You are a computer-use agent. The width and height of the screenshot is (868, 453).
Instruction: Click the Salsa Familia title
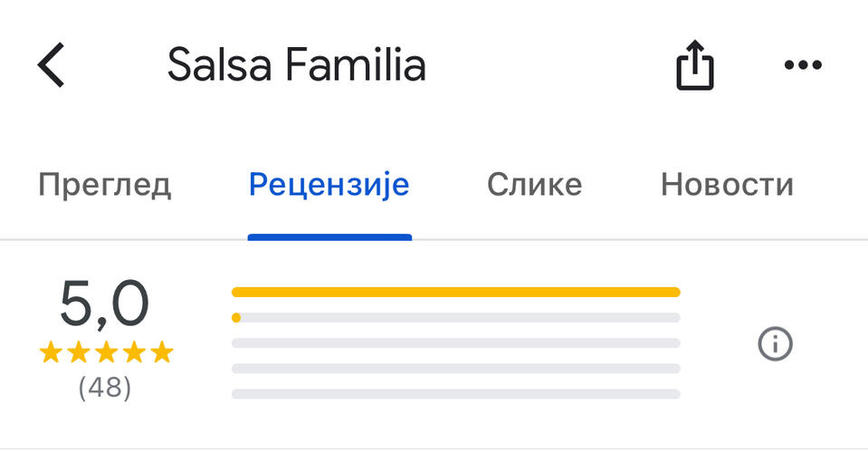pyautogui.click(x=297, y=65)
